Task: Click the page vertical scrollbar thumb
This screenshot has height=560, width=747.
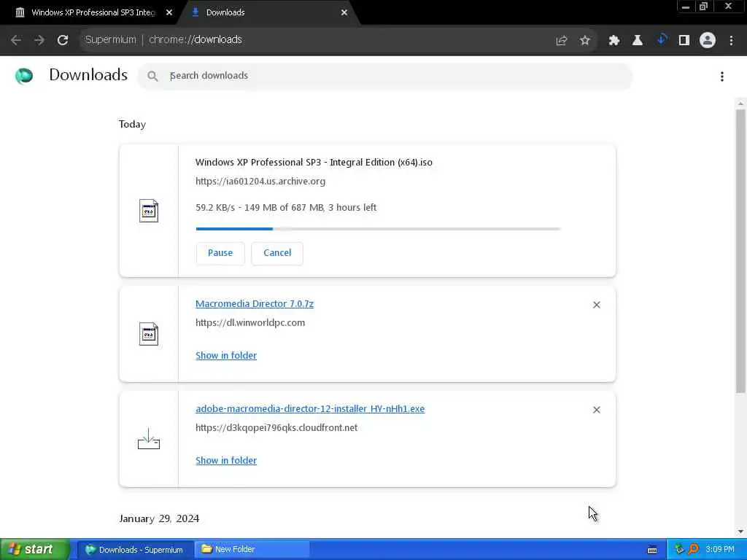Action: click(x=740, y=252)
